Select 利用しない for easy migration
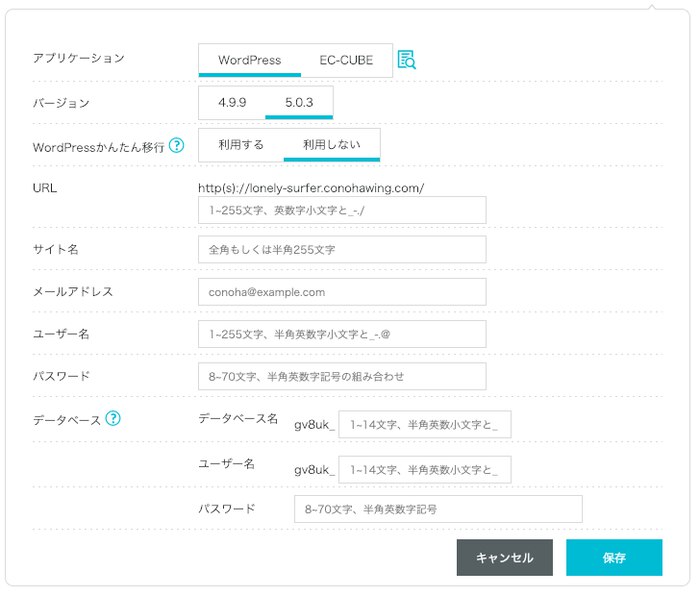 332,145
